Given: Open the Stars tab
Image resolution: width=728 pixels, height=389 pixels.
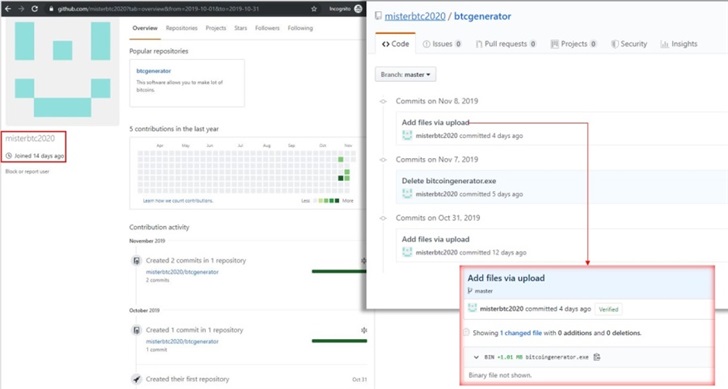Looking at the screenshot, I should tap(240, 28).
